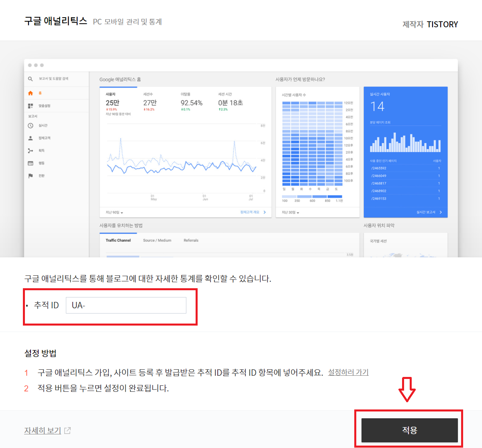Switch to the Referrals tab
482x448 pixels.
pos(191,240)
